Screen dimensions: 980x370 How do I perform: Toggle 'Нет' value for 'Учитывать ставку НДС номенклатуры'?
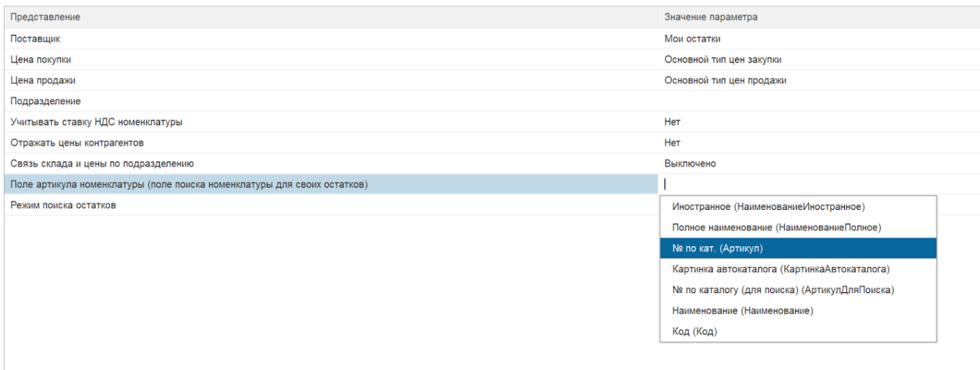click(672, 122)
